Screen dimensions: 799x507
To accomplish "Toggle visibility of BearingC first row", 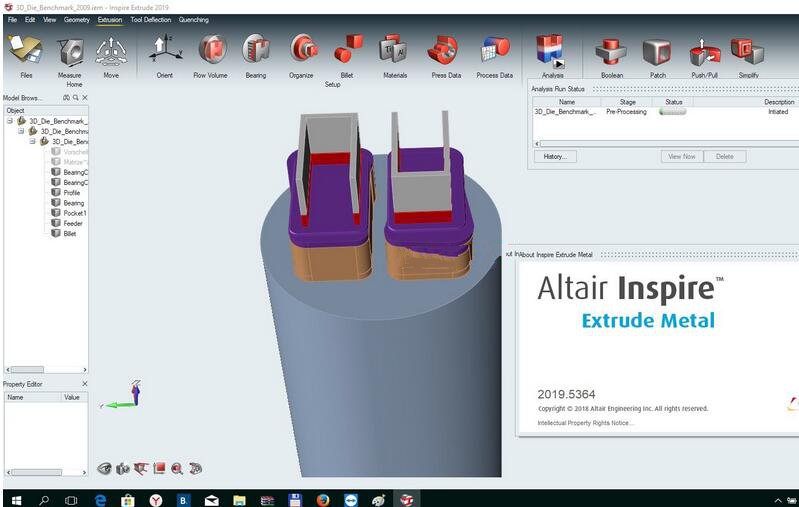I will (x=56, y=172).
